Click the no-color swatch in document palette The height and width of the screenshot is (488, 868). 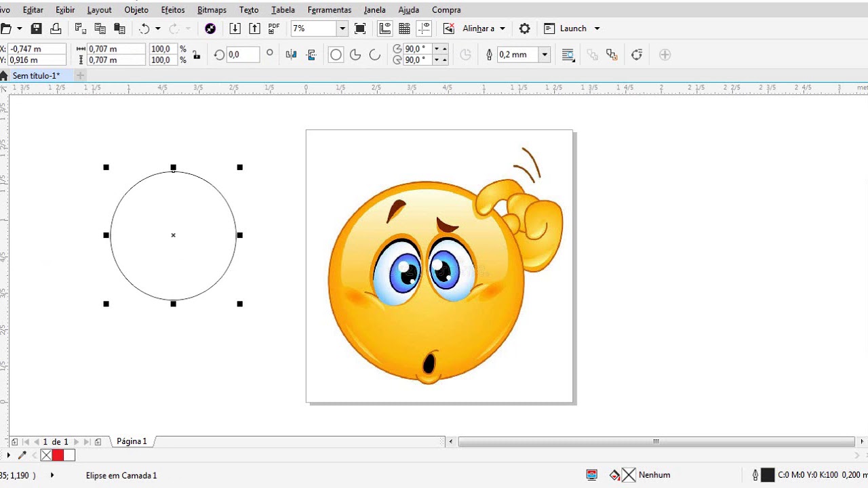click(x=46, y=455)
